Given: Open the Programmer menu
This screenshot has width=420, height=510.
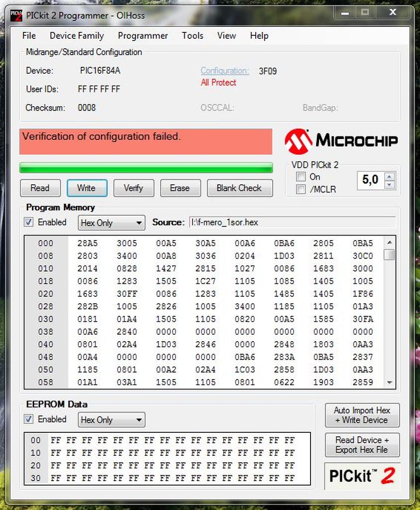Looking at the screenshot, I should (143, 35).
